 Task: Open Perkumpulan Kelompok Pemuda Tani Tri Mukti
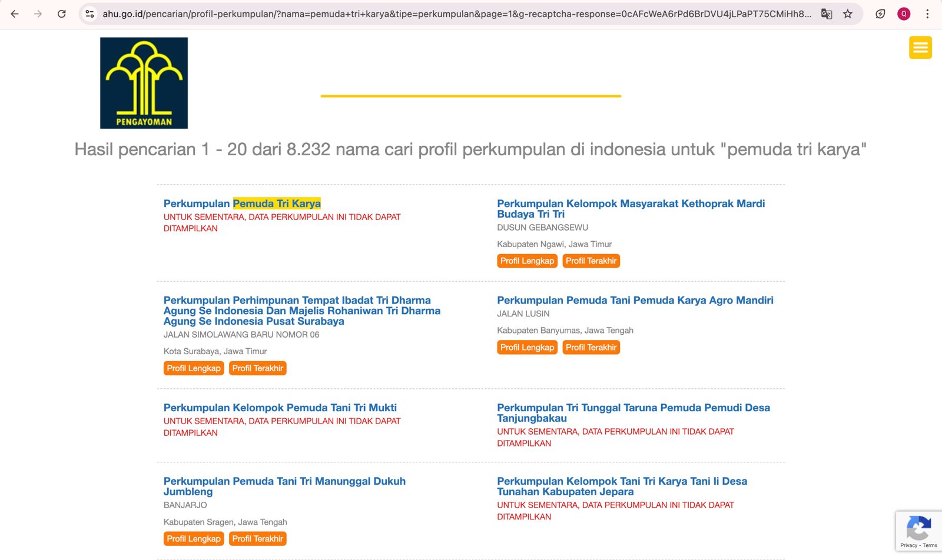coord(280,408)
